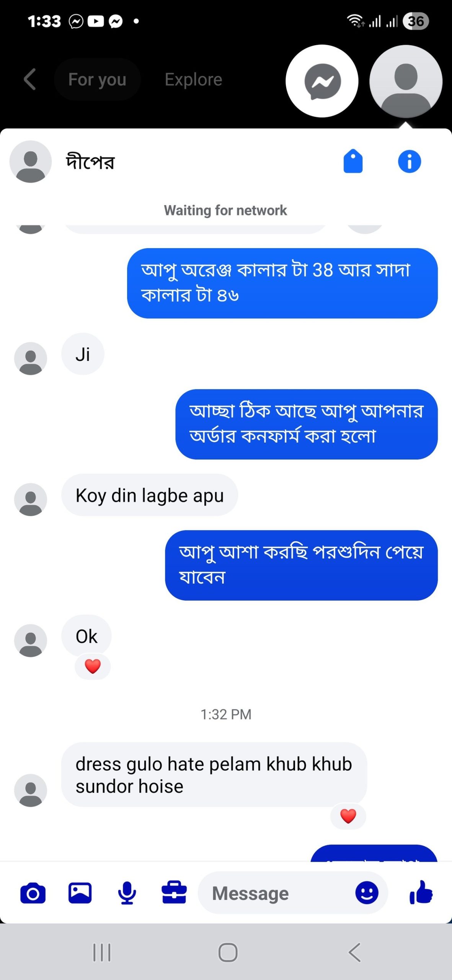Viewport: 452px width, 980px height.
Task: Open Android recent apps button
Action: (102, 952)
